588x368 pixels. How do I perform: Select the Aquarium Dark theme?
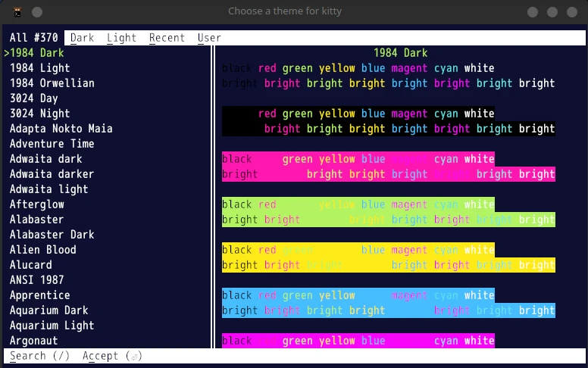(48, 310)
